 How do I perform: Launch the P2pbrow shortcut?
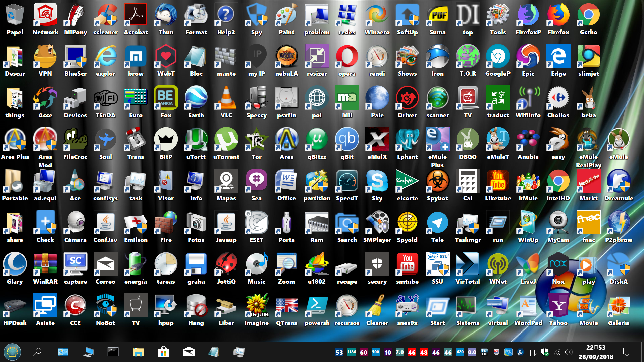pos(619,227)
